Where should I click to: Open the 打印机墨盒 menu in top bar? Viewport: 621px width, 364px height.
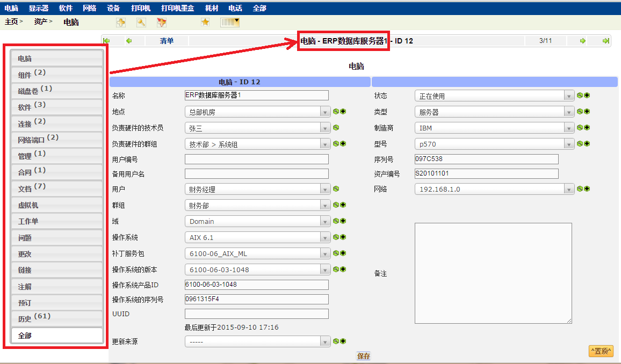pyautogui.click(x=177, y=8)
